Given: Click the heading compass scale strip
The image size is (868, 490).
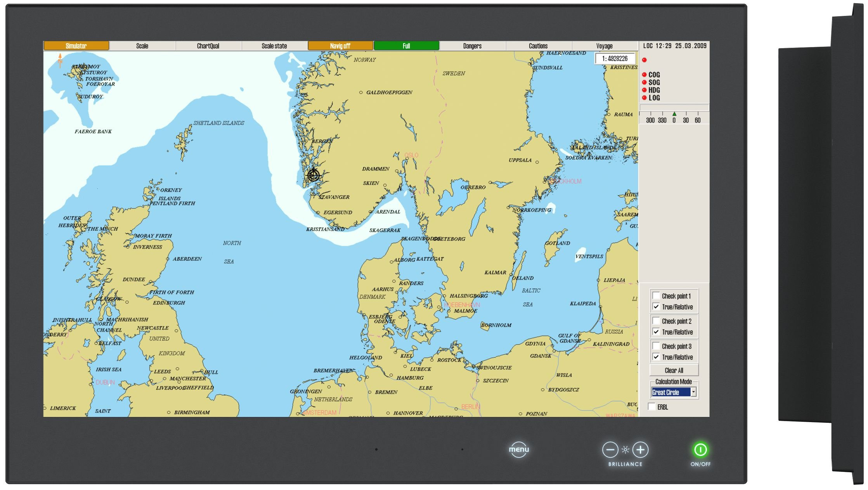Looking at the screenshot, I should pos(674,118).
